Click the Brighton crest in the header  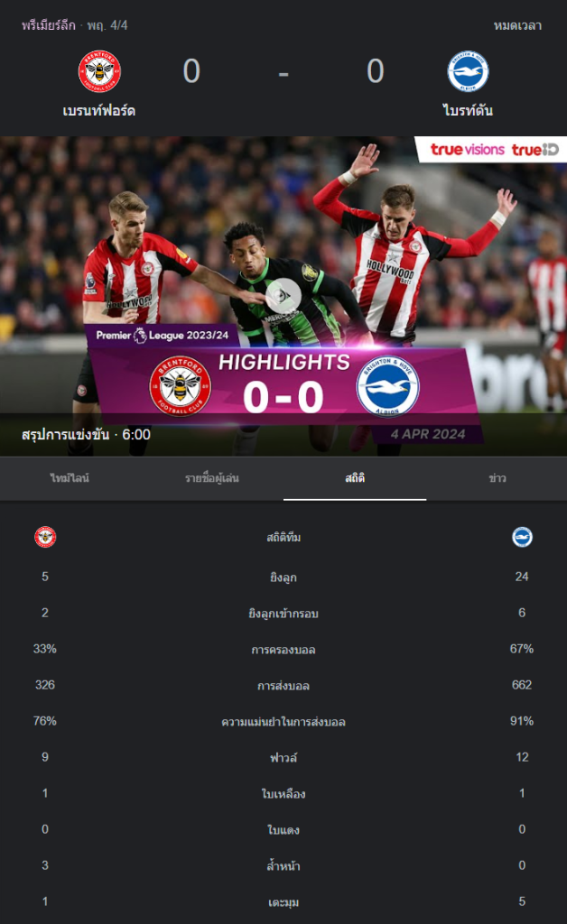[x=468, y=71]
